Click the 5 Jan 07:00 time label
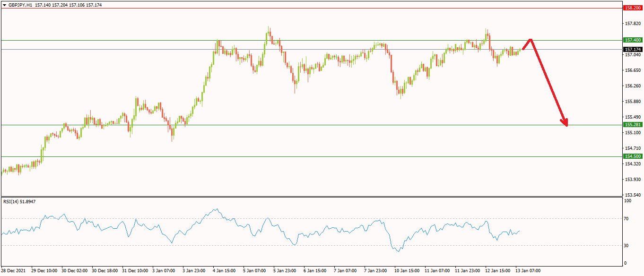This screenshot has width=644, height=276. [255, 271]
